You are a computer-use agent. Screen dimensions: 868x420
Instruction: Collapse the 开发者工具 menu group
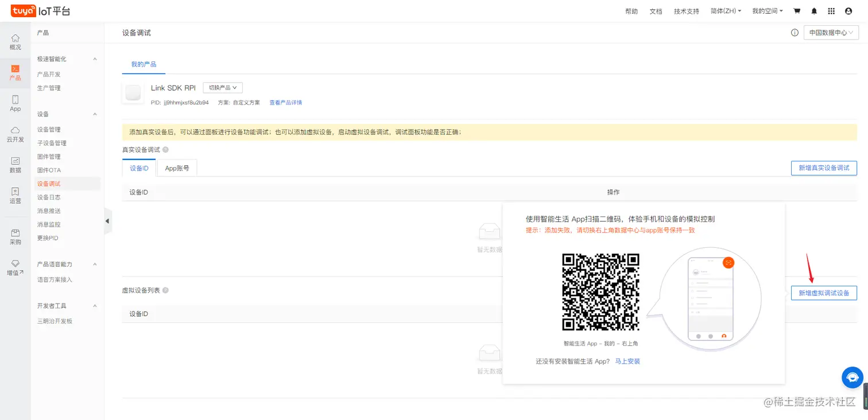click(95, 306)
